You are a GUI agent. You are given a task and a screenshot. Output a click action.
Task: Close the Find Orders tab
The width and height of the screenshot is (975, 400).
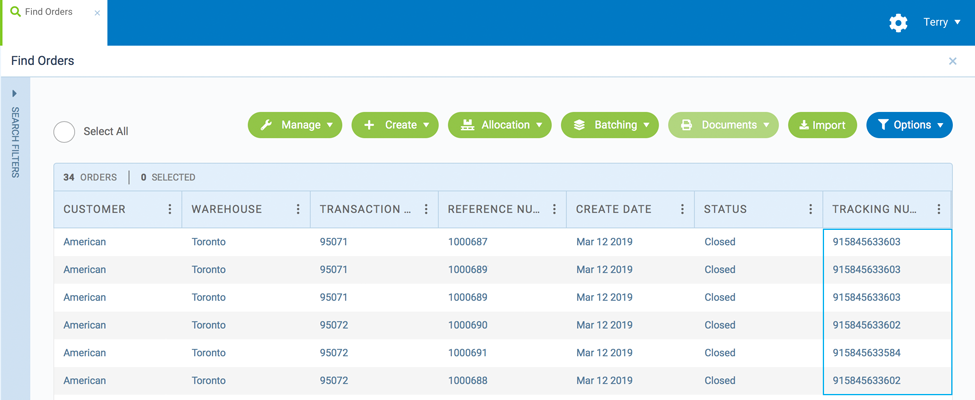click(x=97, y=12)
